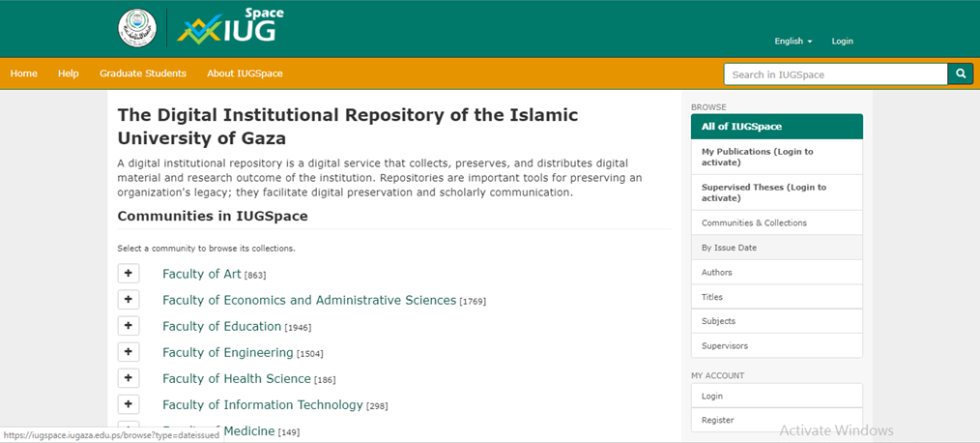Click the 'Select a community to browse' text
The width and height of the screenshot is (980, 443).
pos(206,249)
